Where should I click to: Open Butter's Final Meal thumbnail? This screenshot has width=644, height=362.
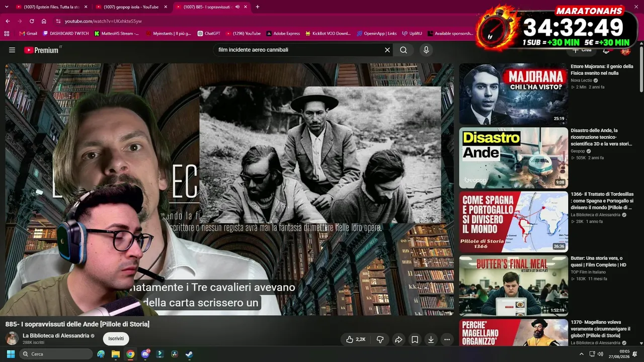click(513, 286)
